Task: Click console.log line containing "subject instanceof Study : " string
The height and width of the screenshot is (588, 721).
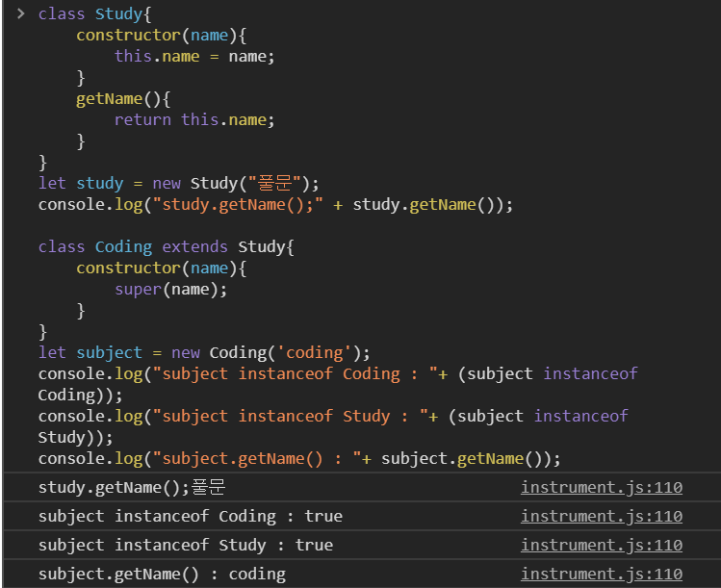Action: click(333, 426)
